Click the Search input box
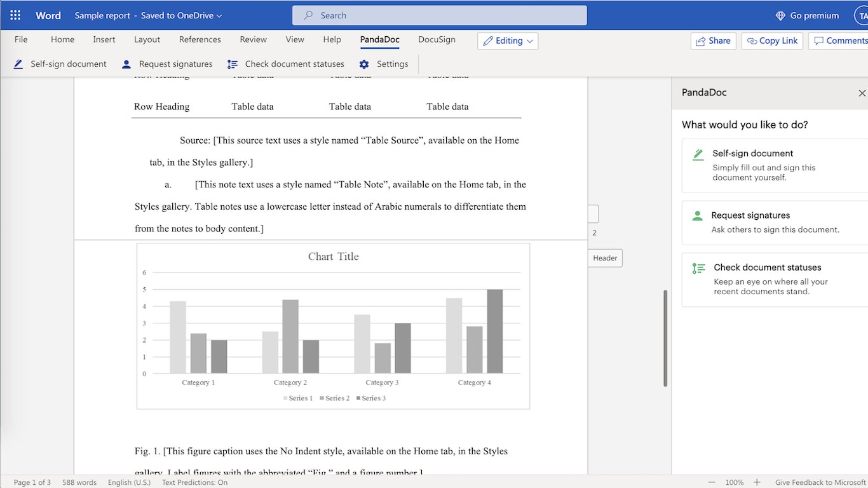Image resolution: width=868 pixels, height=488 pixels. coord(440,15)
